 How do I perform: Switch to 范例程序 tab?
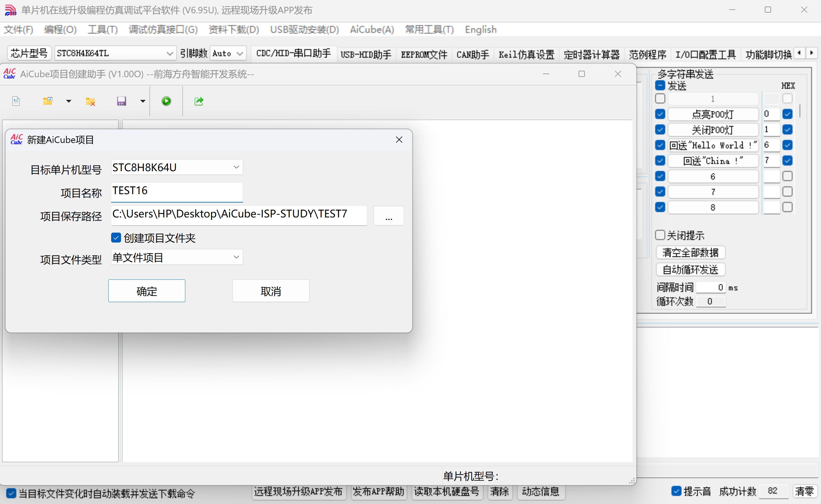point(647,54)
